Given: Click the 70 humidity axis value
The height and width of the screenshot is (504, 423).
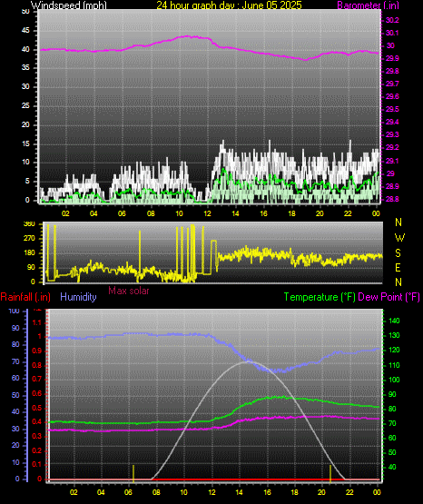Looking at the screenshot, I should pos(15,362).
